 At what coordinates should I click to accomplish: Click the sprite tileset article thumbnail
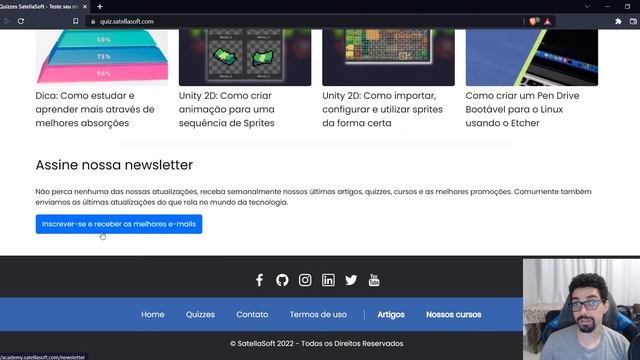388,57
